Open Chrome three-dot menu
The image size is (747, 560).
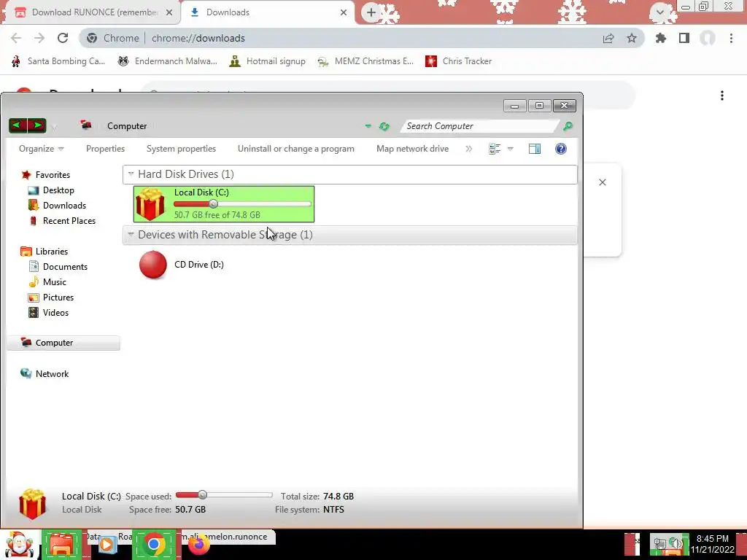731,38
